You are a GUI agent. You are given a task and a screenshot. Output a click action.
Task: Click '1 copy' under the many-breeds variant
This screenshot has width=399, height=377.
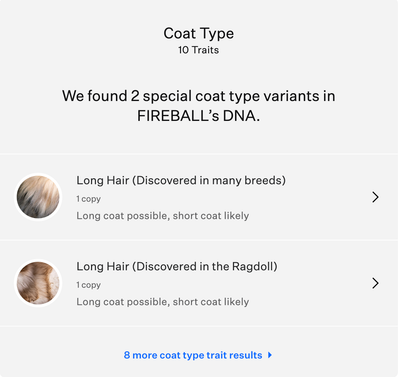pyautogui.click(x=88, y=199)
